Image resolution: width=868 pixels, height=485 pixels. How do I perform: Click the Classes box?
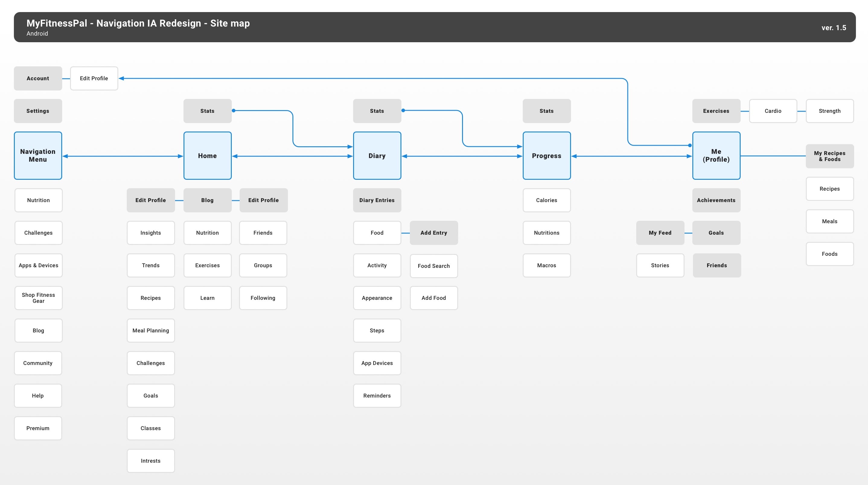tap(151, 428)
